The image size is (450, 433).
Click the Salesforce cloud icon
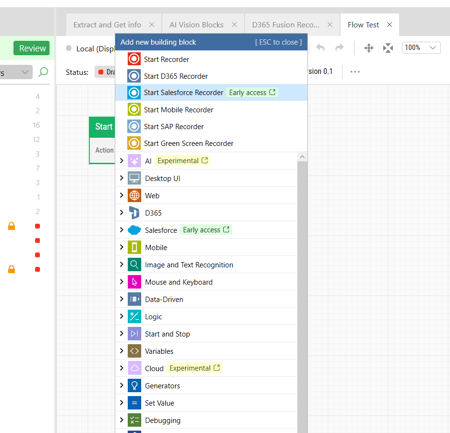pyautogui.click(x=134, y=230)
